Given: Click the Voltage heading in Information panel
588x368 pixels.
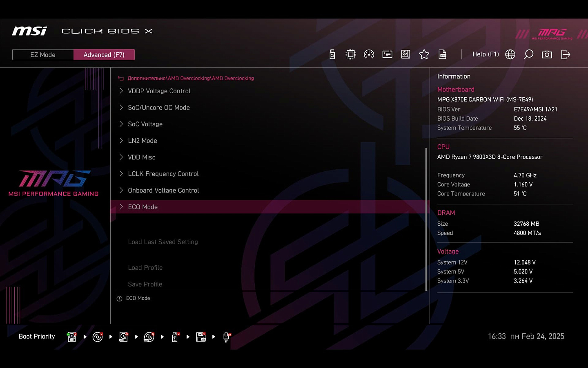Looking at the screenshot, I should pyautogui.click(x=448, y=251).
